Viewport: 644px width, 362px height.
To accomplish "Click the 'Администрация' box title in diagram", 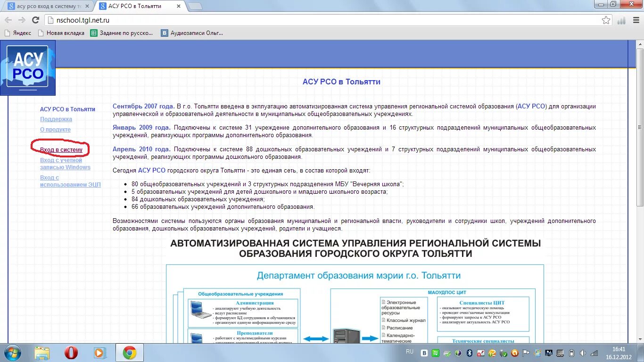I will [255, 303].
